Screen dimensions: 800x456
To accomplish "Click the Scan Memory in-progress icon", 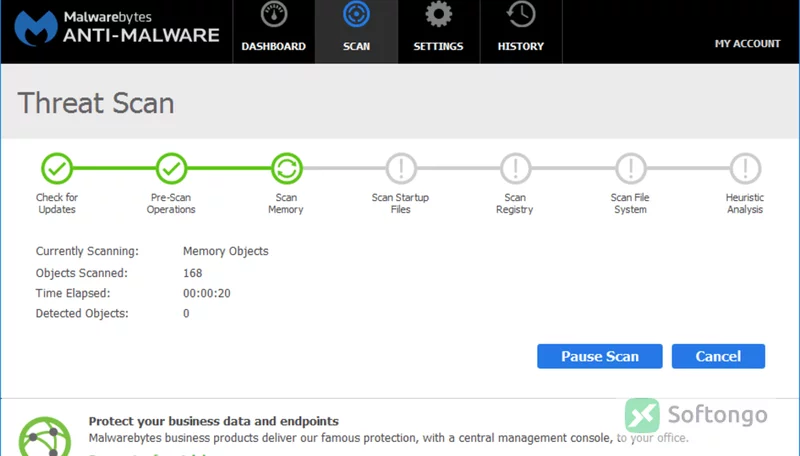I will point(287,168).
